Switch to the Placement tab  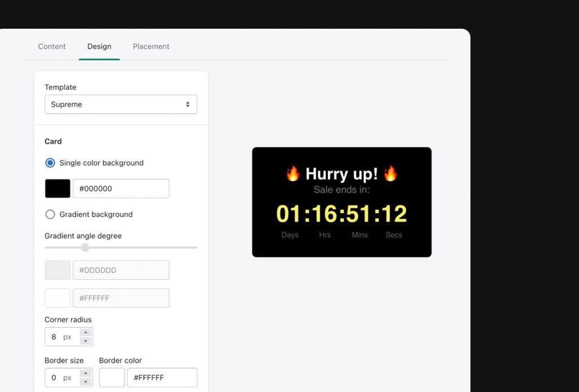pyautogui.click(x=151, y=46)
